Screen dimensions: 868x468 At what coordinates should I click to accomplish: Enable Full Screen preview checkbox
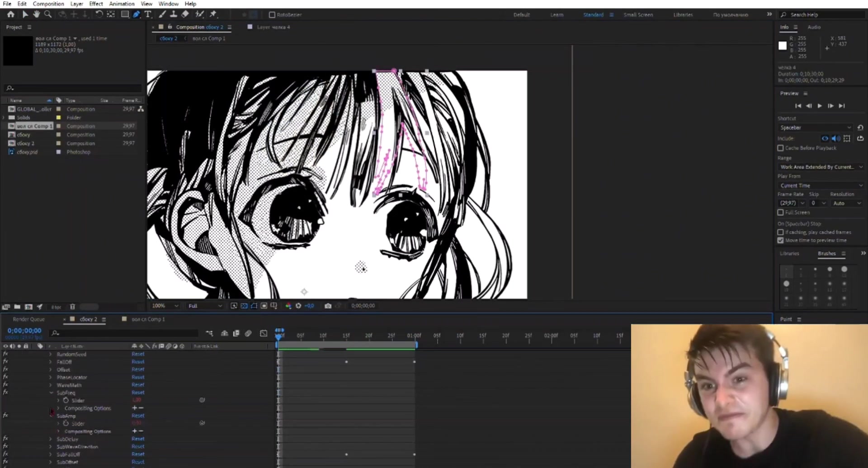pyautogui.click(x=780, y=212)
